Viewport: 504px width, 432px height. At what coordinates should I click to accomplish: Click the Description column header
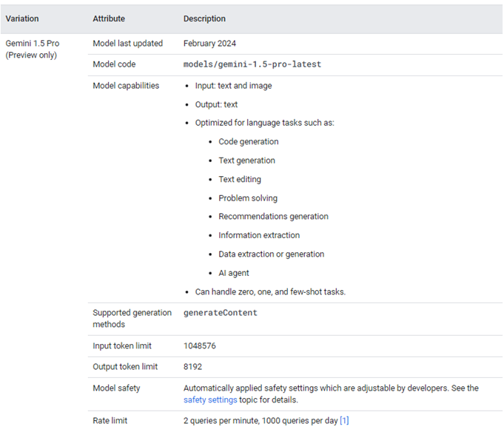(x=204, y=18)
